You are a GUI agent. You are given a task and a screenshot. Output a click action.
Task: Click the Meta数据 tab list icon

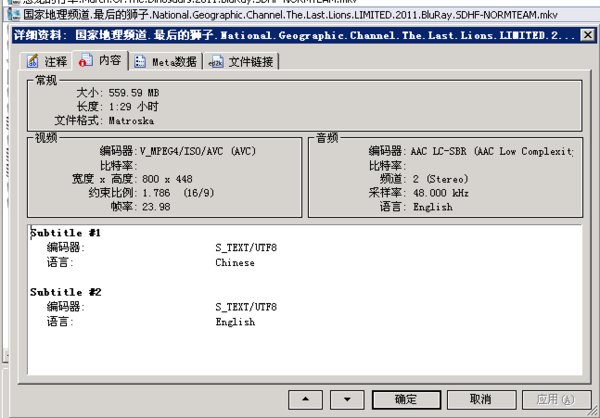tap(140, 62)
